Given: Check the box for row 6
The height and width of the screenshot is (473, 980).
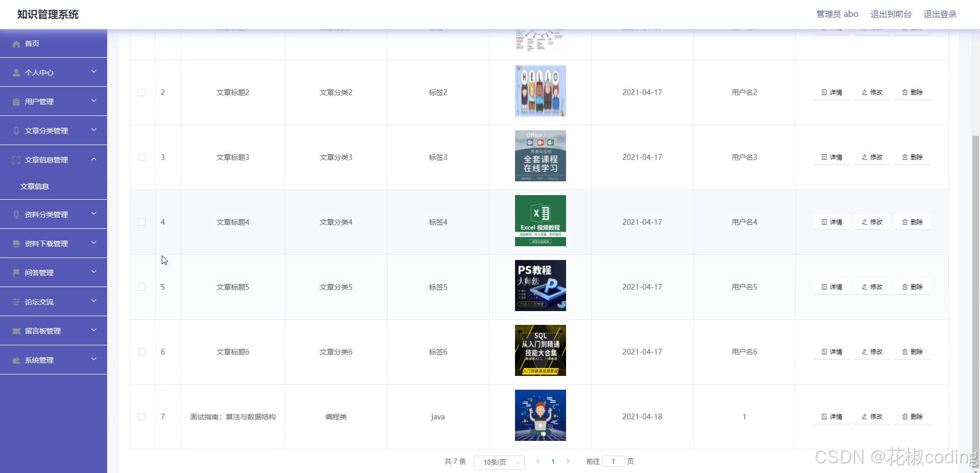Looking at the screenshot, I should 142,352.
